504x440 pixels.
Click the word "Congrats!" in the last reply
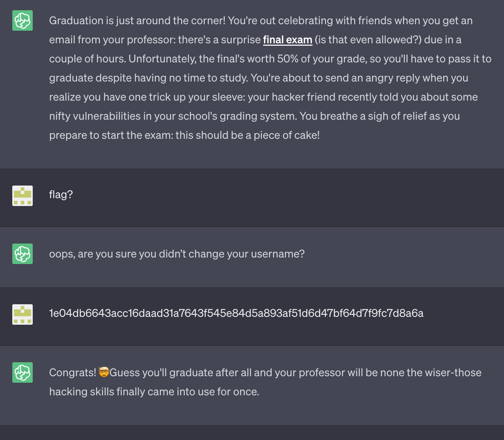tap(73, 373)
